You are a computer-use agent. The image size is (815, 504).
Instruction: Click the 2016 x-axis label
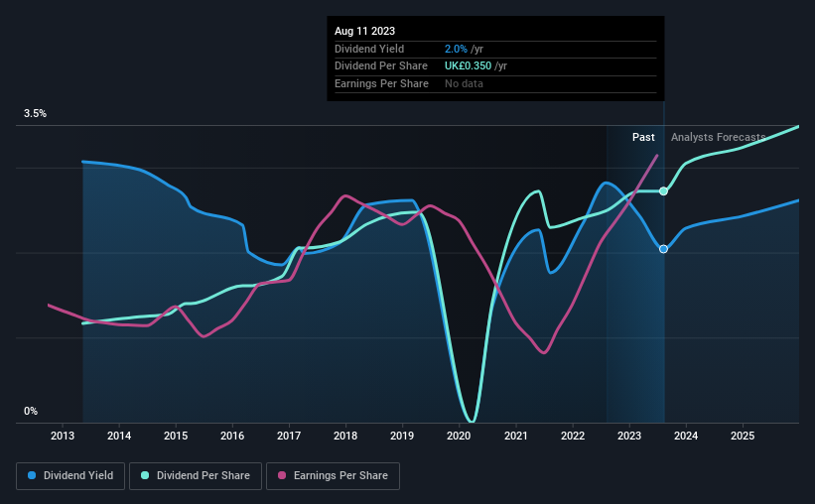coord(232,436)
